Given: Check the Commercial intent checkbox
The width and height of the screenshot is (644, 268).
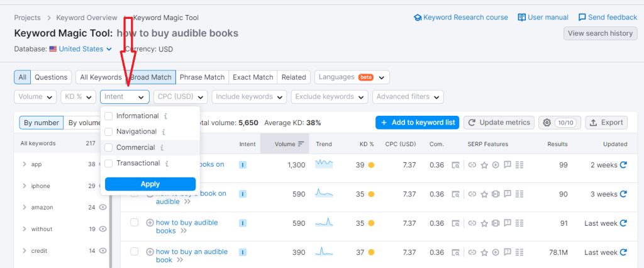Looking at the screenshot, I should click(x=109, y=148).
